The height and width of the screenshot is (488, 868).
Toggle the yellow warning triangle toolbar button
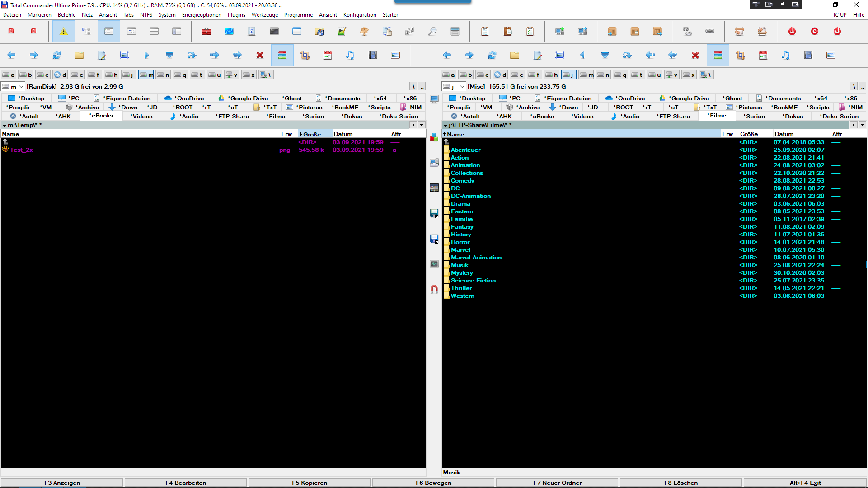(x=64, y=31)
